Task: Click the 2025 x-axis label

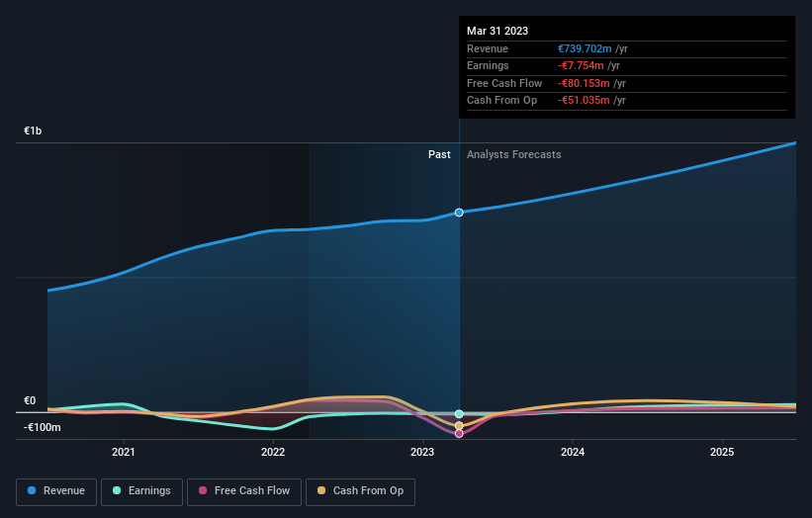Action: [x=722, y=453]
